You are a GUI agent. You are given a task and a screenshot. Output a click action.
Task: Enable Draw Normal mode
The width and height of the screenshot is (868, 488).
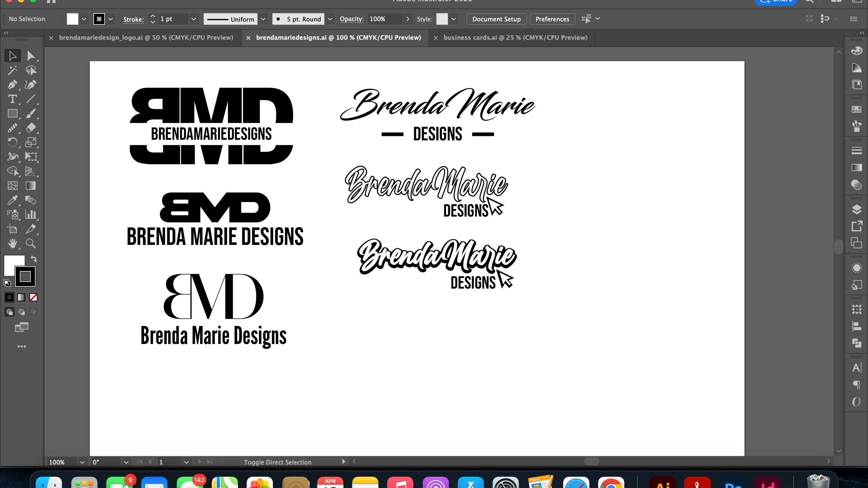coord(9,312)
